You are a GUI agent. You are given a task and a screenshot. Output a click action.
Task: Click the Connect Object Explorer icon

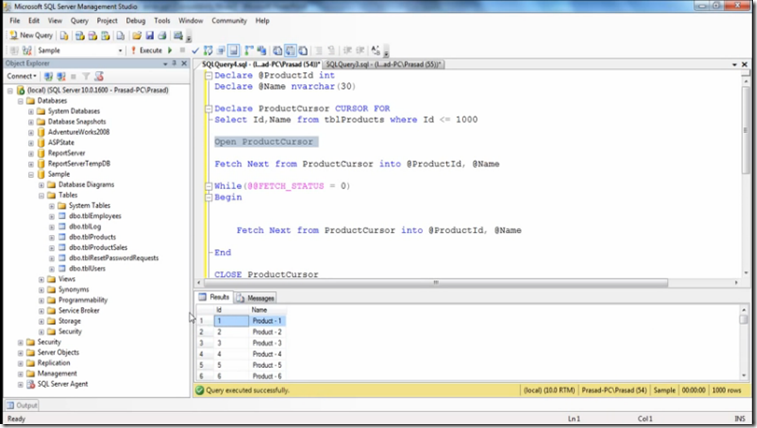48,76
